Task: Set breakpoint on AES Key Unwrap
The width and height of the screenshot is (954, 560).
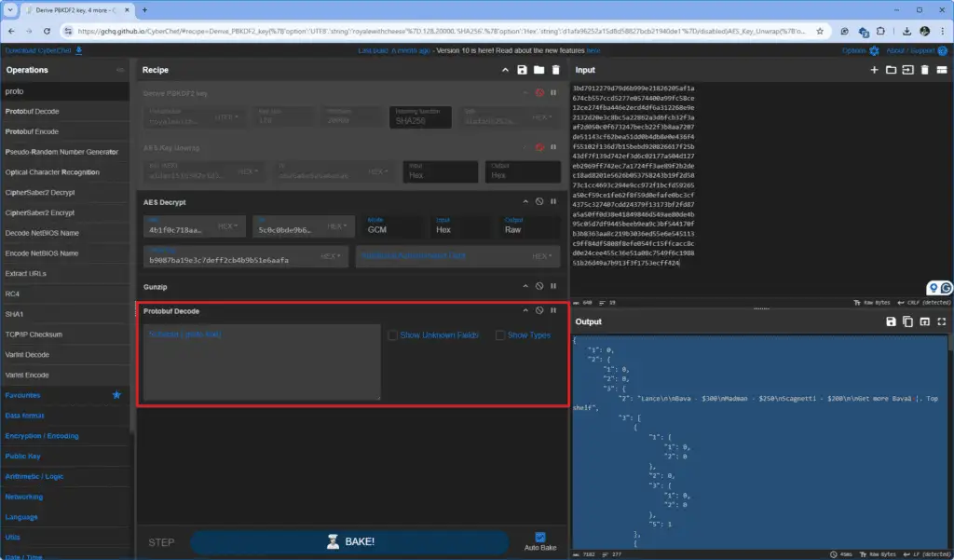Action: point(553,146)
